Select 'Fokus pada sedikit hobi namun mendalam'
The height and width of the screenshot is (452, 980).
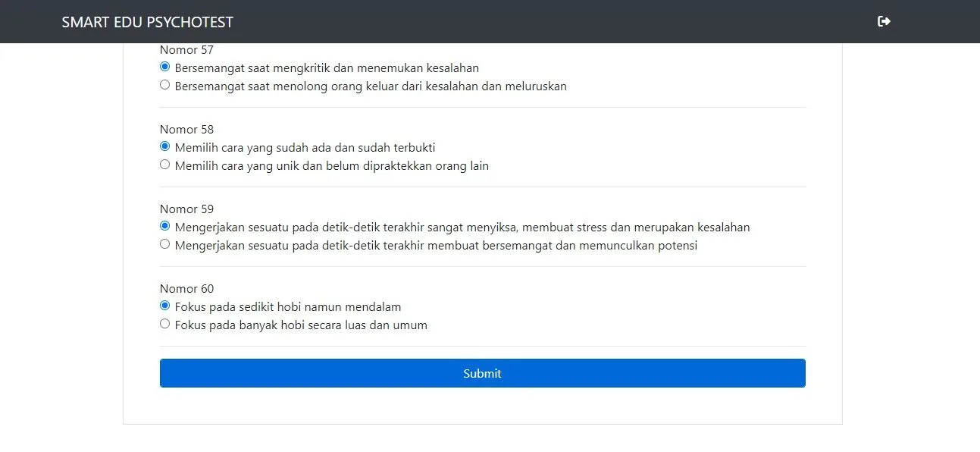coord(164,306)
